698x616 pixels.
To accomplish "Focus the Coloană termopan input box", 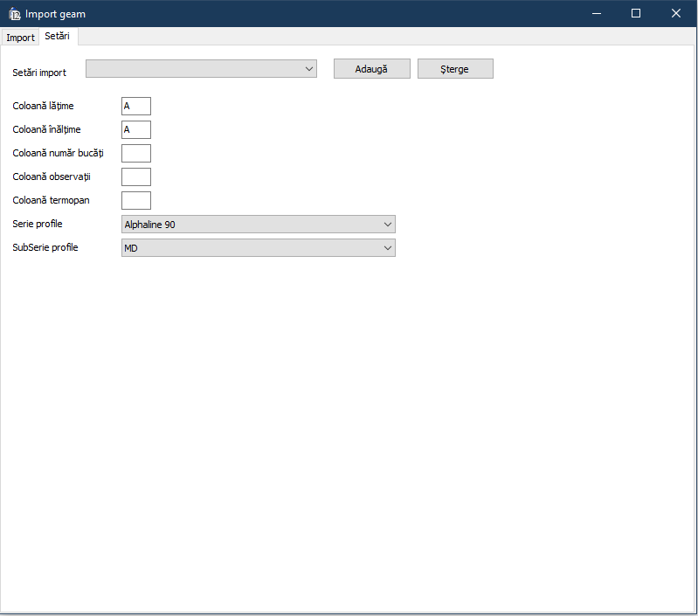I will pyautogui.click(x=136, y=201).
